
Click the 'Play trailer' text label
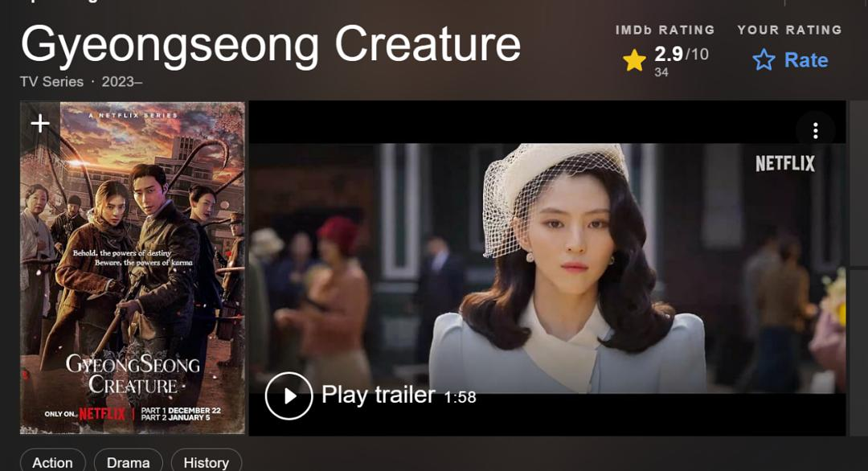(378, 395)
